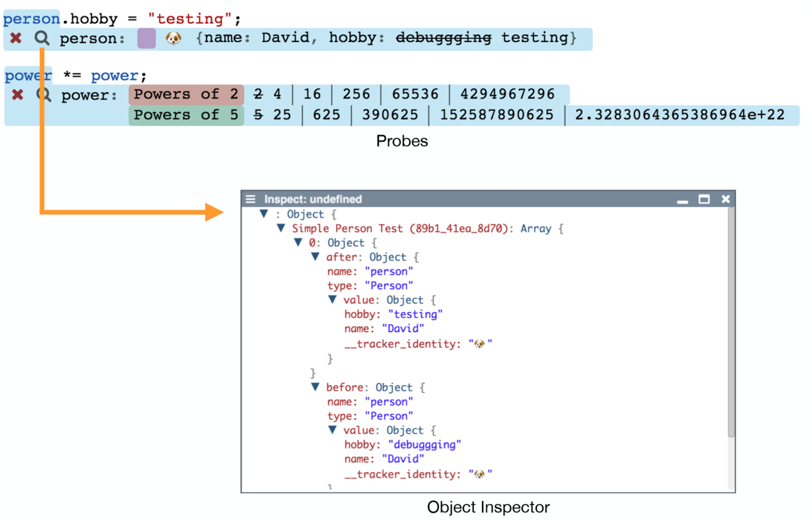812x524 pixels.
Task: Collapse the root Object tree node
Action: coord(264,214)
